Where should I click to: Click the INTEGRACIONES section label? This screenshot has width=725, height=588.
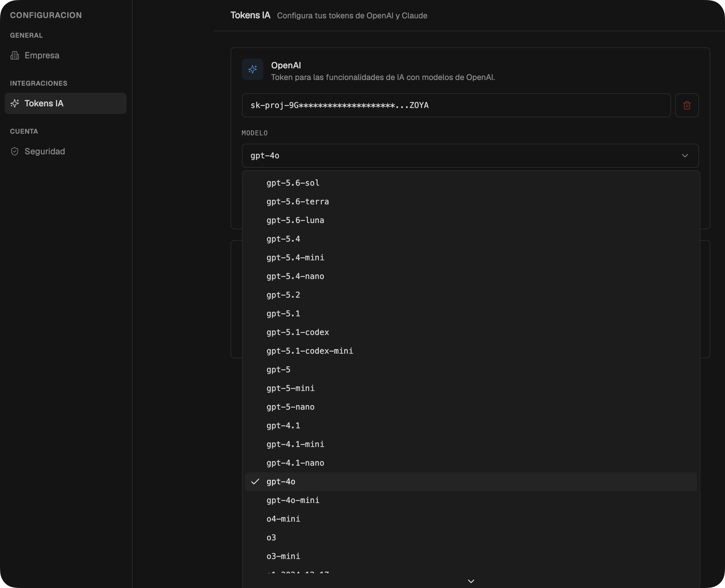click(39, 83)
